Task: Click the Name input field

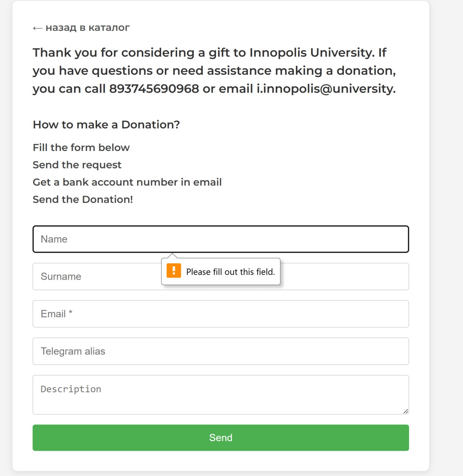Action: pos(220,239)
